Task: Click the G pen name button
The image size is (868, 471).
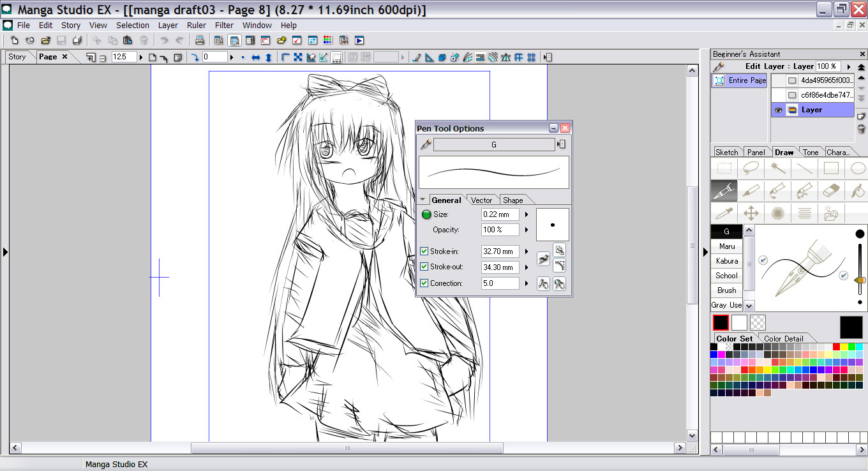Action: coord(494,145)
